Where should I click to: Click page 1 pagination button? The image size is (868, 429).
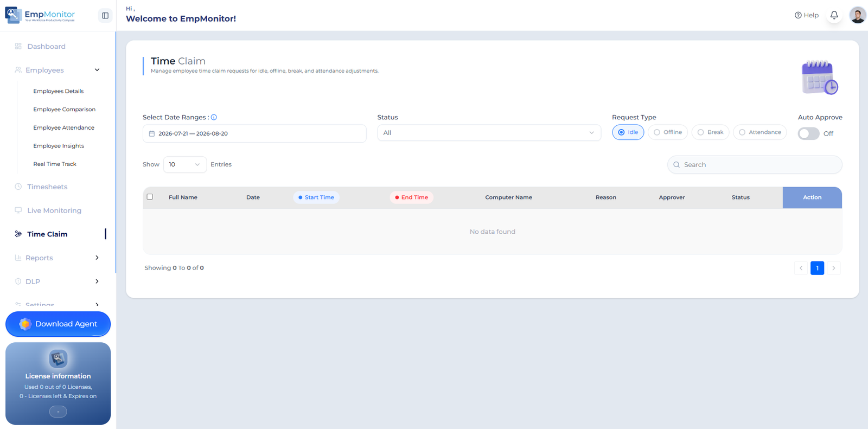click(817, 268)
